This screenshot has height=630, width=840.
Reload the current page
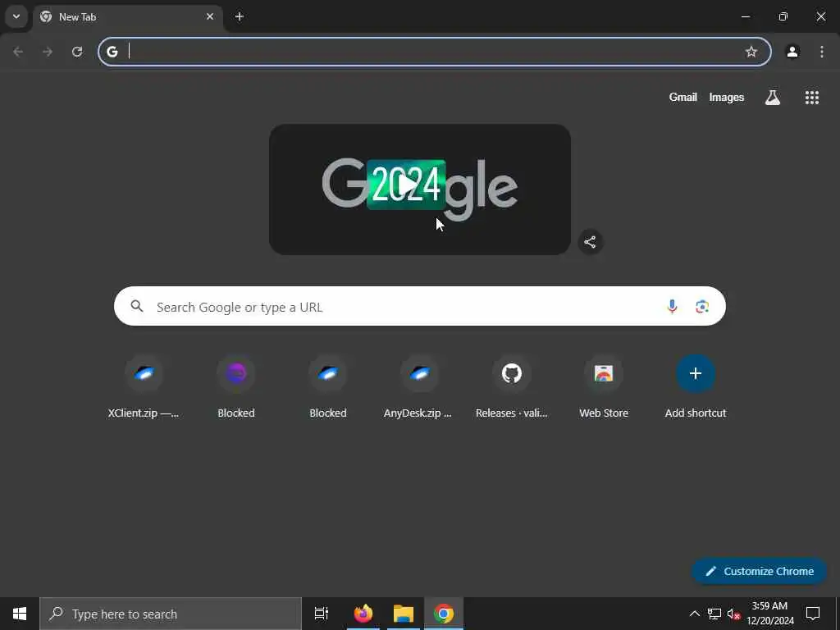[x=77, y=52]
